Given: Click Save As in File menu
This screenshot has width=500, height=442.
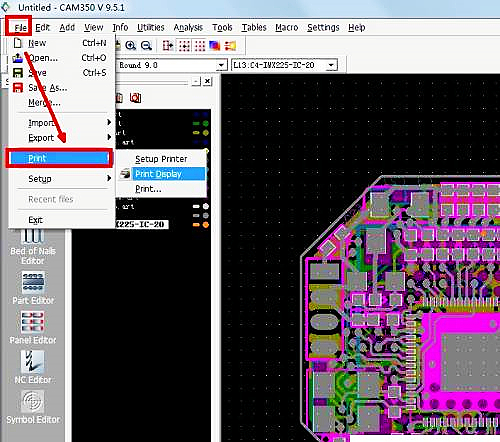Looking at the screenshot, I should pos(48,88).
